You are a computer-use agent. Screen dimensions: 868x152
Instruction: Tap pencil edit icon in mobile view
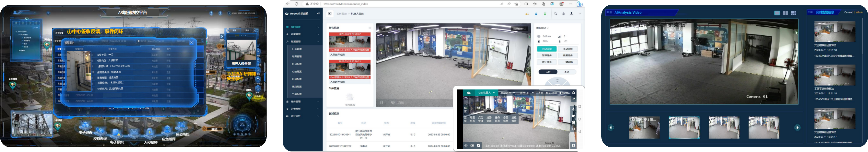(478, 146)
